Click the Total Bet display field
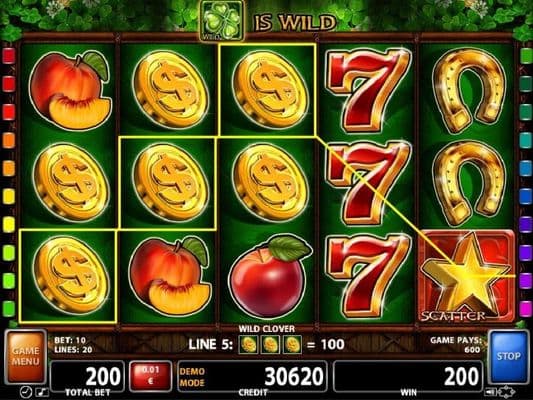This screenshot has width=533, height=400. pos(88,376)
